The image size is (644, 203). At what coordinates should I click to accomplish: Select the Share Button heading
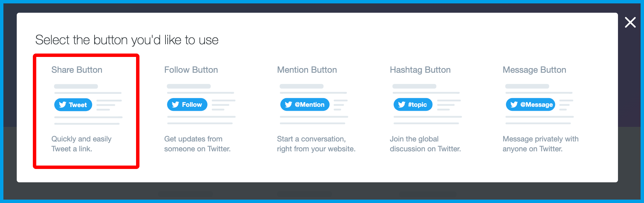click(77, 70)
